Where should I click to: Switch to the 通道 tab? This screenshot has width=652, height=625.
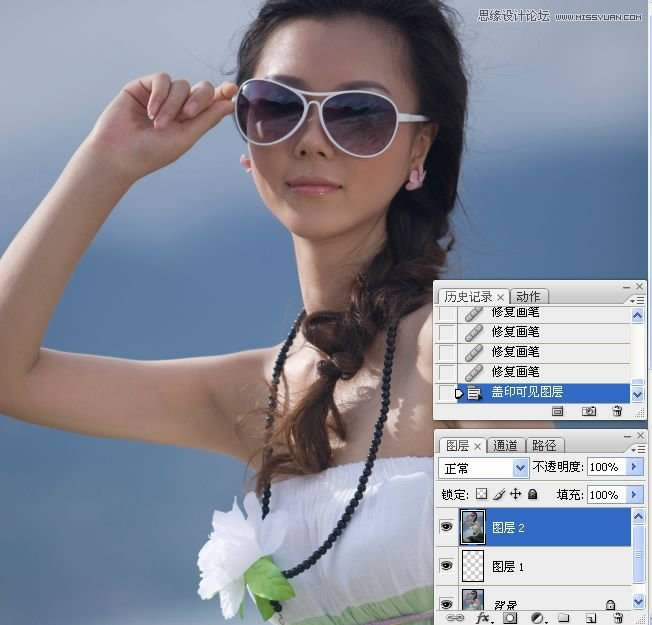506,445
